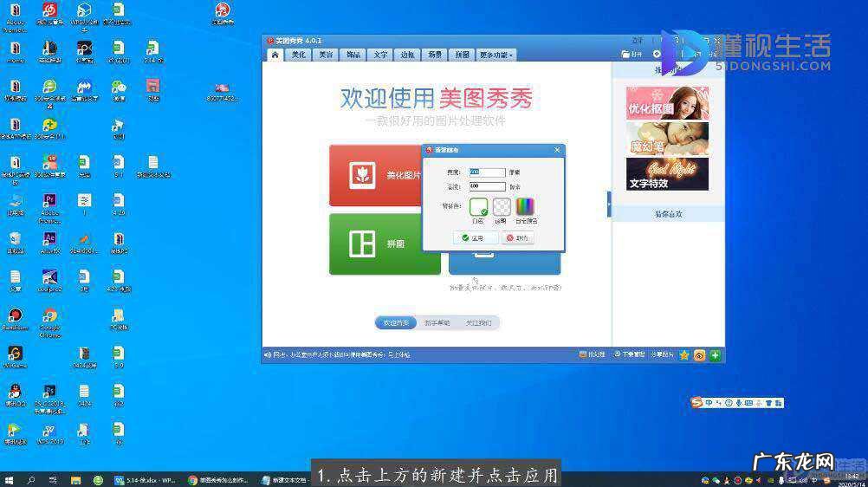Go to the Meitu home tab icon
868x487 pixels.
tap(275, 55)
